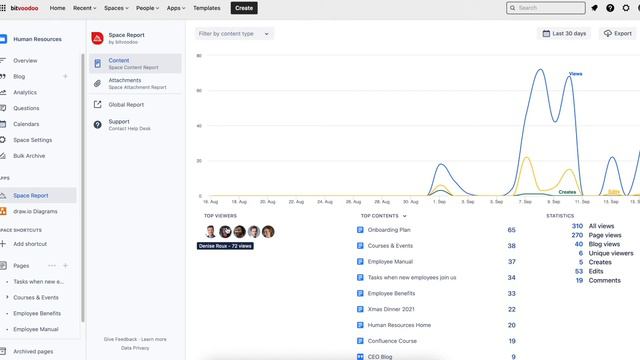The image size is (640, 360).
Task: Click the Views label on the chart
Action: (576, 74)
